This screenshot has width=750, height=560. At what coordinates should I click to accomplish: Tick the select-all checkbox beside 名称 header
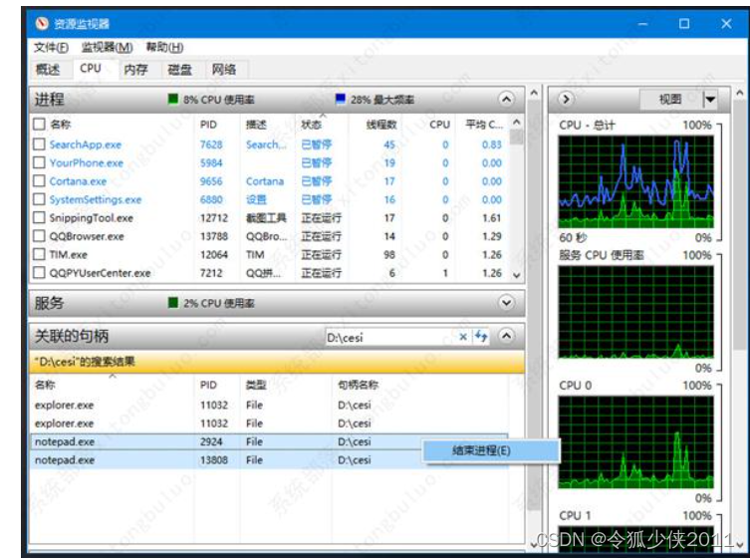click(x=39, y=125)
